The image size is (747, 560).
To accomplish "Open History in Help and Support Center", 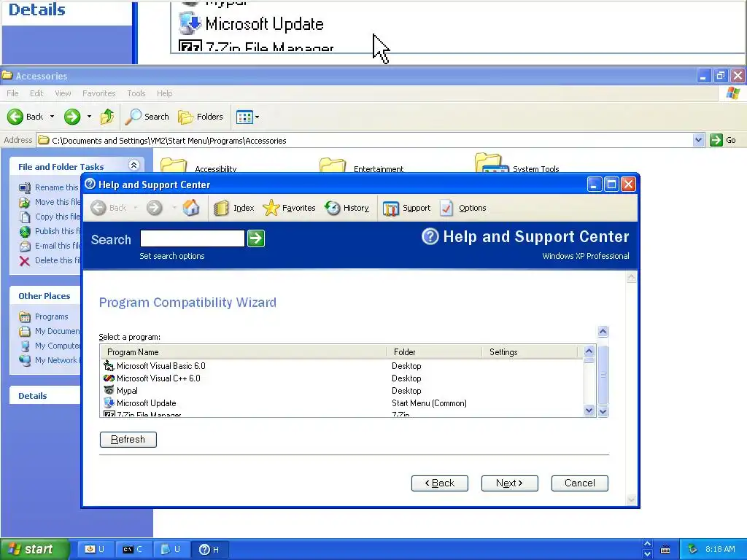I will point(347,208).
